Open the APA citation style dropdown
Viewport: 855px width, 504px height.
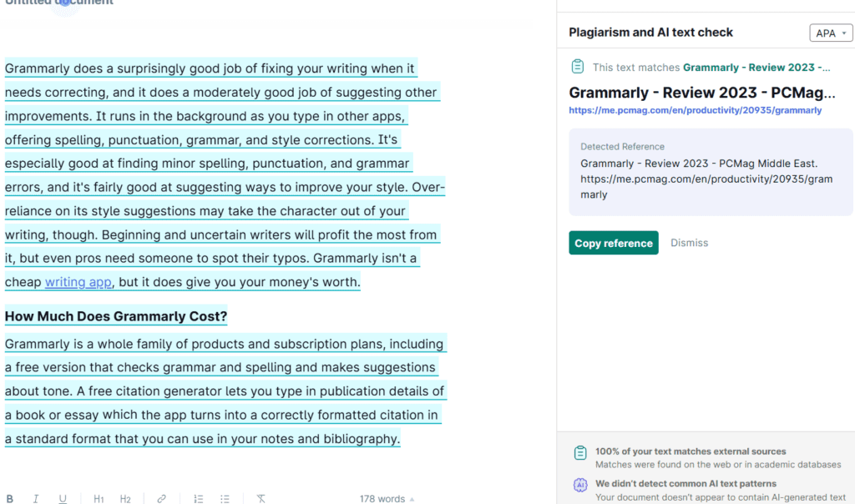coord(831,33)
